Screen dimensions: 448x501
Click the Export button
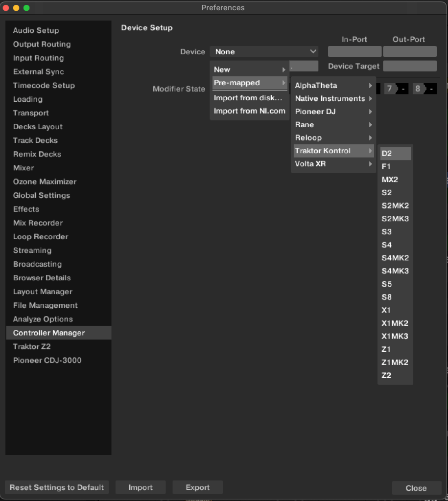coord(198,487)
